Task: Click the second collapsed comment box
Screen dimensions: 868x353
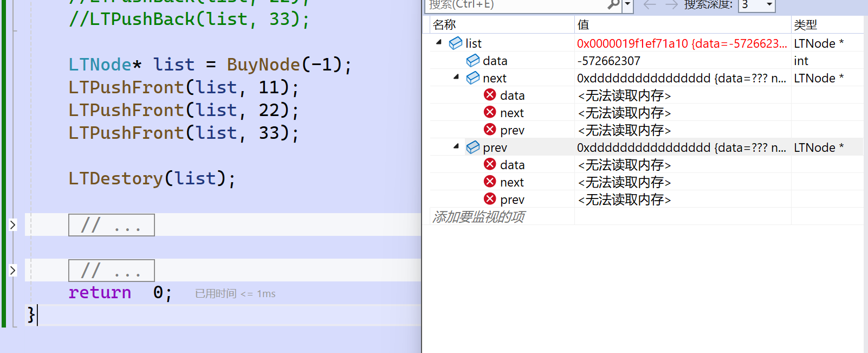Action: point(112,271)
